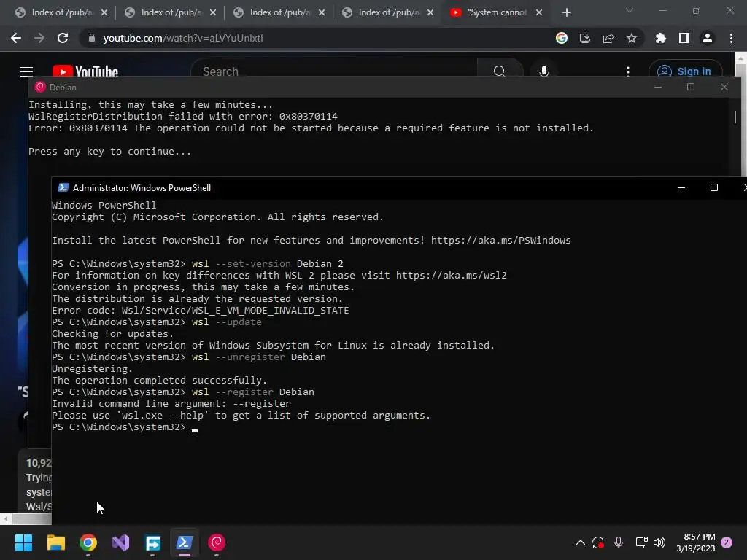
Task: Minimize the Administrator PowerShell window
Action: (681, 187)
